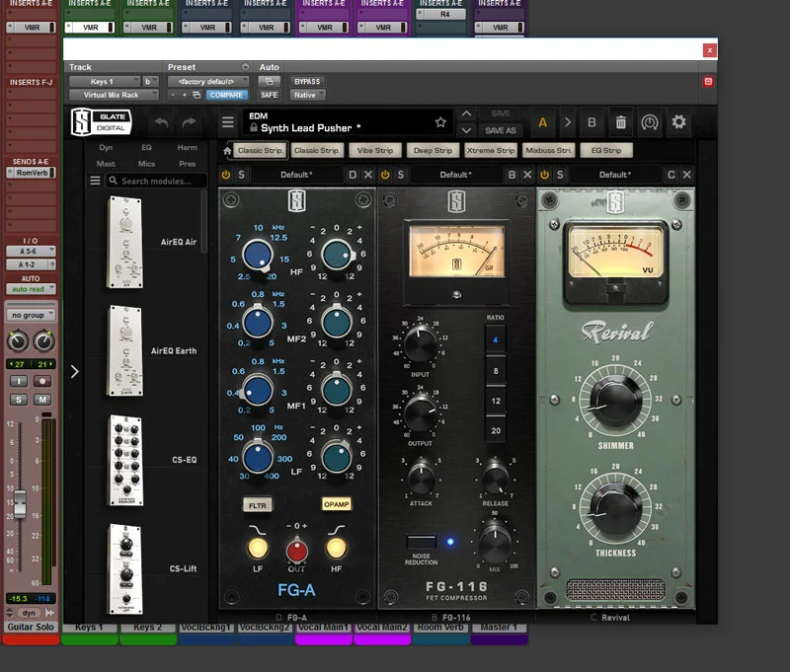Viewport: 790px width, 672px height.
Task: Open the factory default preset dropdown
Action: pyautogui.click(x=210, y=81)
